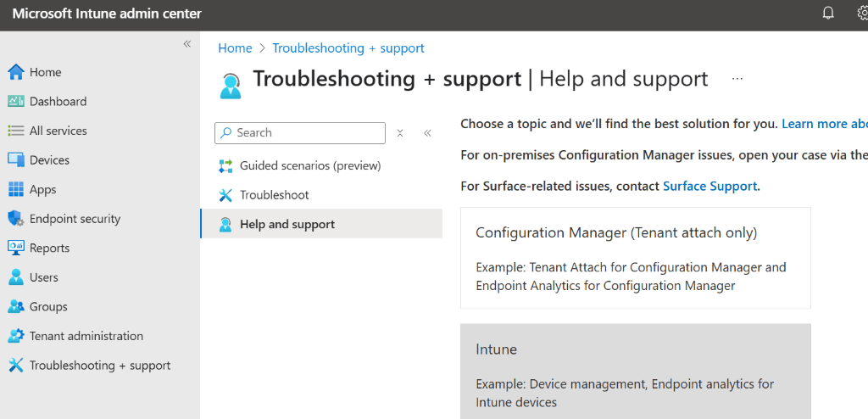Click the large support agent icon beside page title
Screen dimensions: 868x419
click(231, 87)
